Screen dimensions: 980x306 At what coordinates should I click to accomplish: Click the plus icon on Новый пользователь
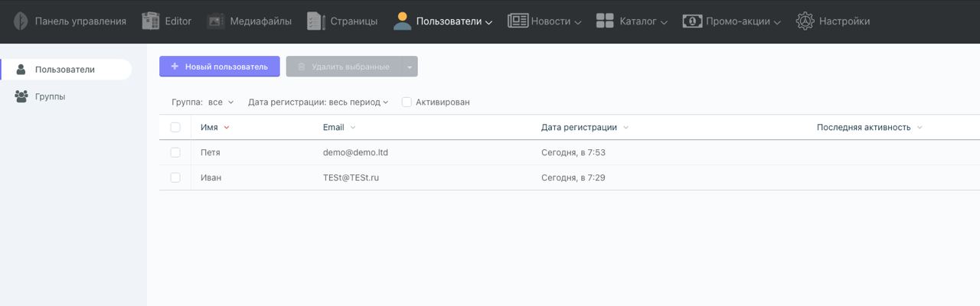175,67
